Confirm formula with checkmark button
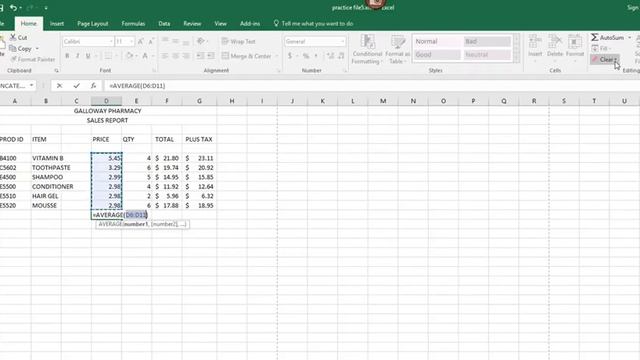This screenshot has width=640, height=360. [76, 86]
